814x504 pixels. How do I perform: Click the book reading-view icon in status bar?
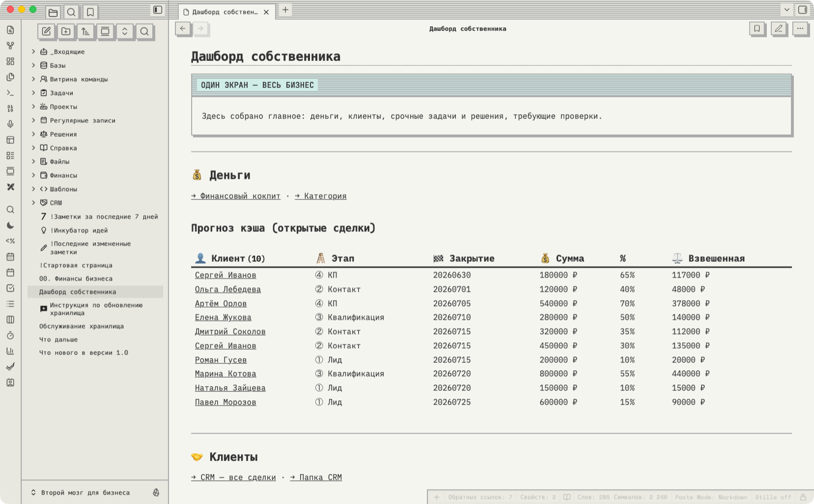[x=567, y=497]
